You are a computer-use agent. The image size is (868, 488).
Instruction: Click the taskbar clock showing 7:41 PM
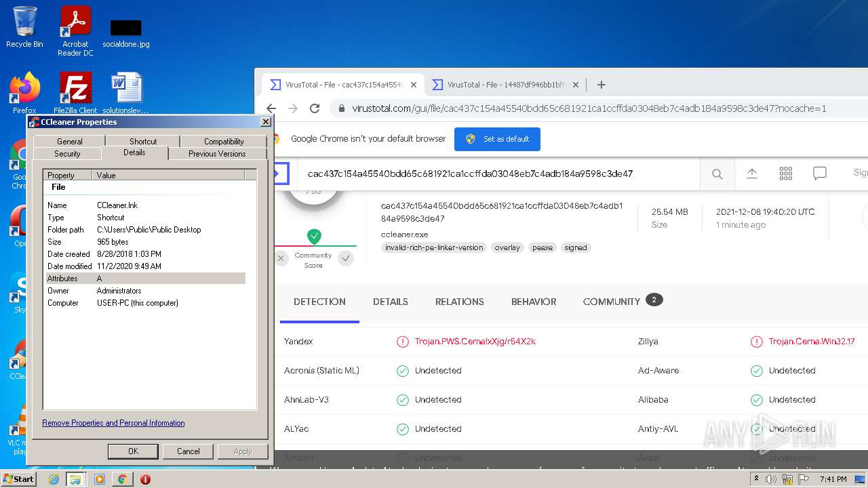pyautogui.click(x=833, y=479)
